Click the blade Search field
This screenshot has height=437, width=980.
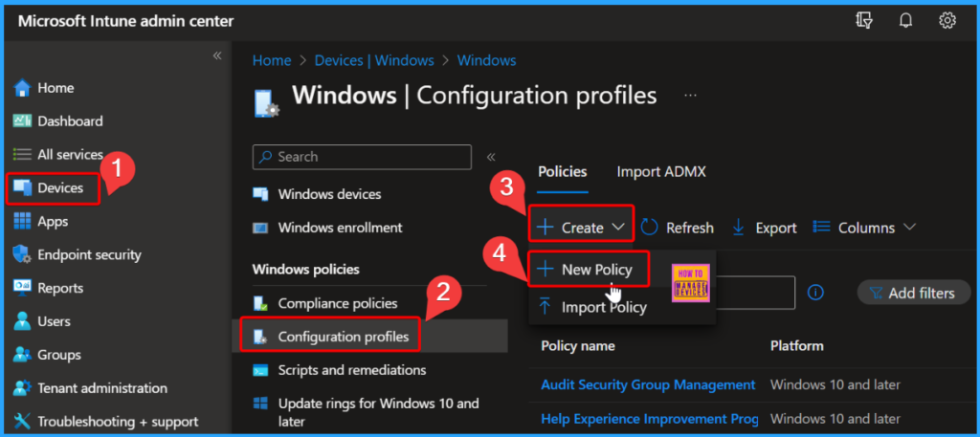click(362, 157)
